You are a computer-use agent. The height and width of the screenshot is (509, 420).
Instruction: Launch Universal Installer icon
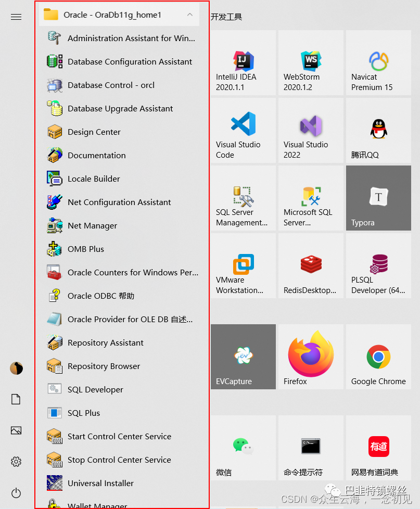[x=55, y=483]
